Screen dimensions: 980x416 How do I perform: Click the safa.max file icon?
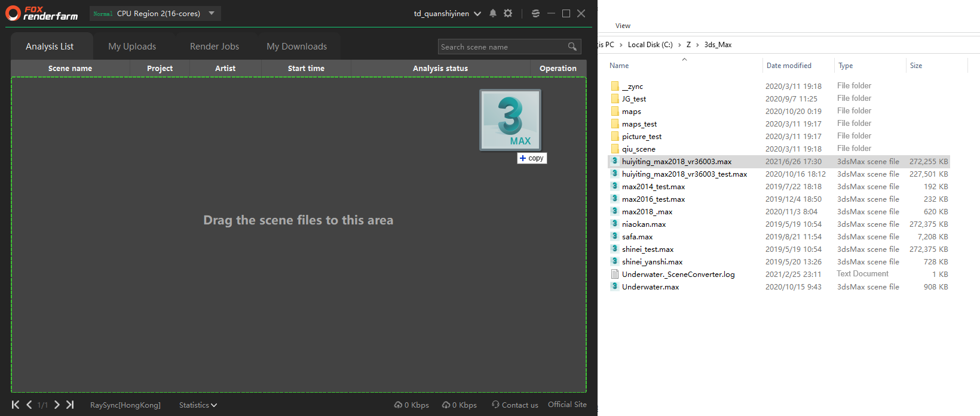coord(614,236)
